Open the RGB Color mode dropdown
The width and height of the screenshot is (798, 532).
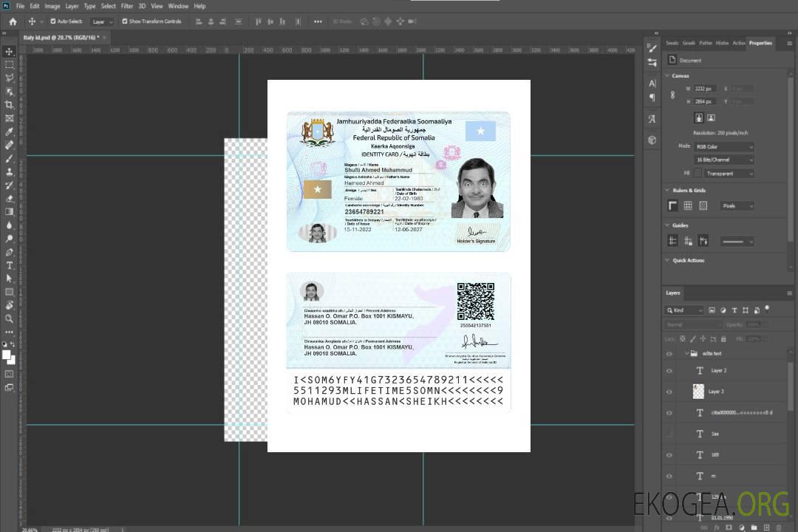[x=724, y=147]
